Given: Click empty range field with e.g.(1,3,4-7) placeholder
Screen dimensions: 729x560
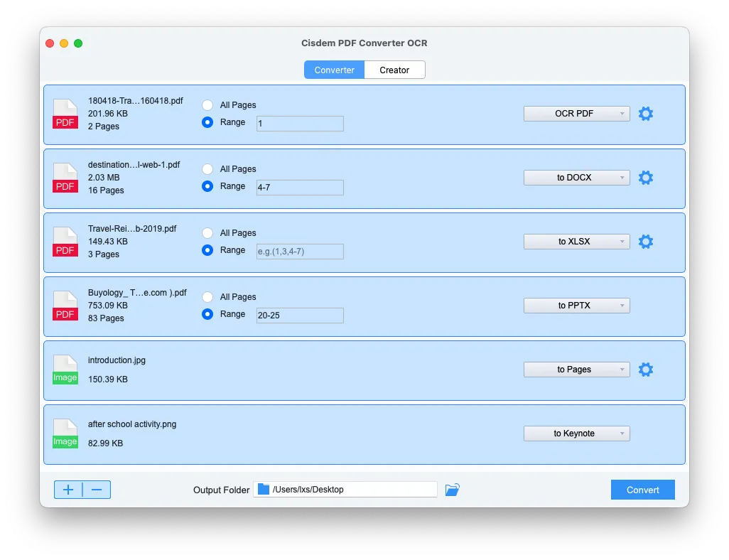Looking at the screenshot, I should coord(300,252).
